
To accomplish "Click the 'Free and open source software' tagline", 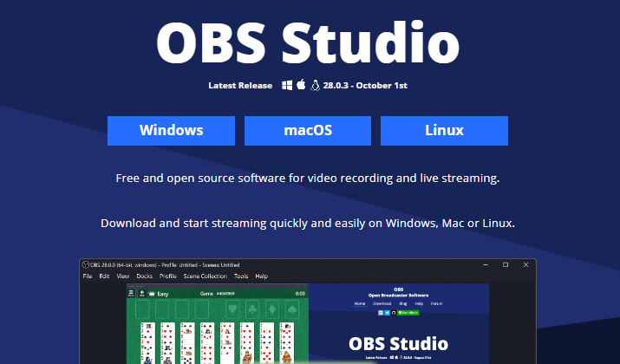I will pyautogui.click(x=308, y=179).
